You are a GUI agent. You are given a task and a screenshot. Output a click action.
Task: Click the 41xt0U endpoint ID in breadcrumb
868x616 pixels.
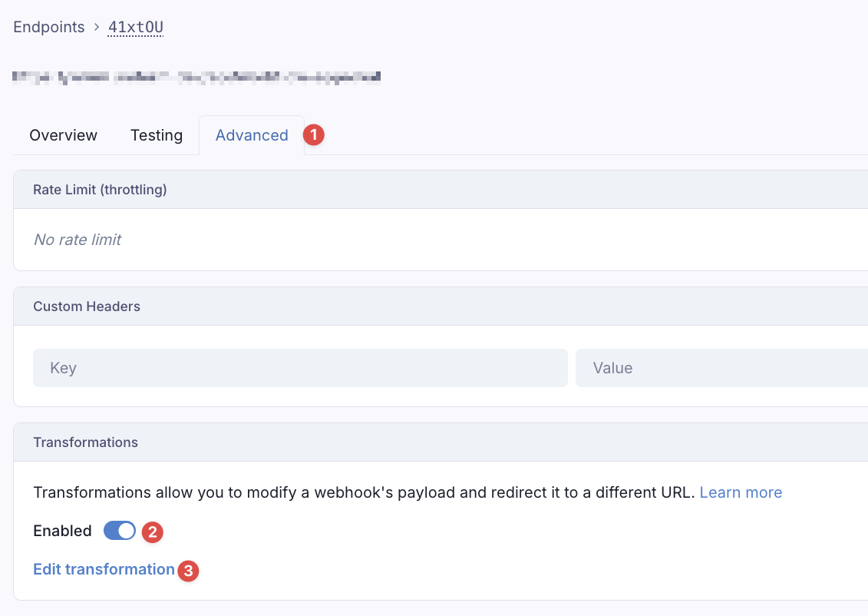click(x=136, y=28)
